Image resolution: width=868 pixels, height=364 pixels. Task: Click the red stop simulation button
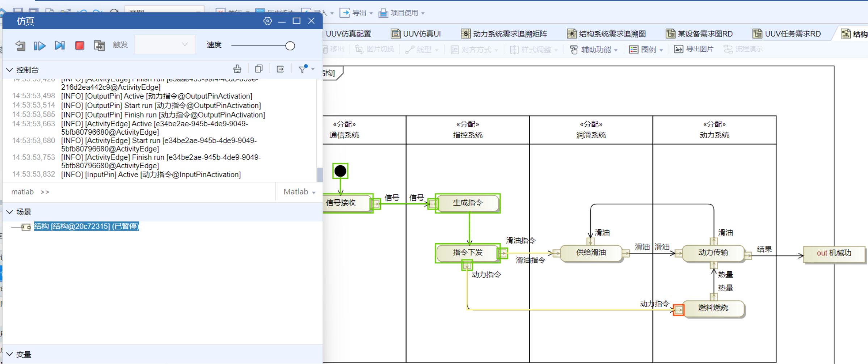pos(80,46)
